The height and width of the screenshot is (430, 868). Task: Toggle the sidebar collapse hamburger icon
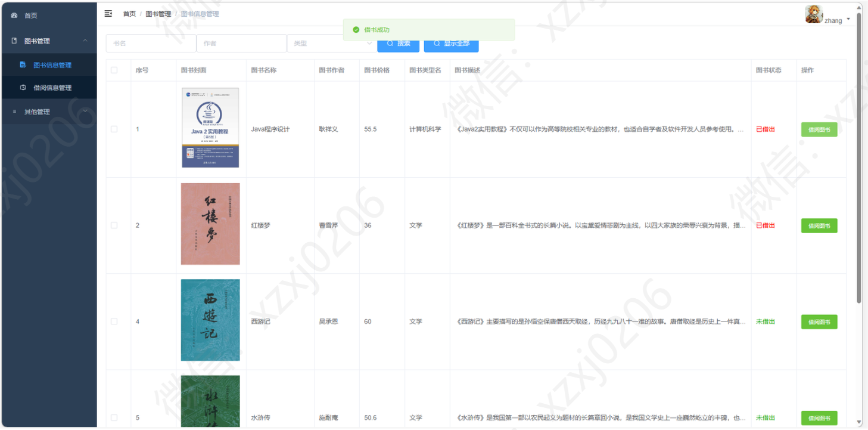108,13
